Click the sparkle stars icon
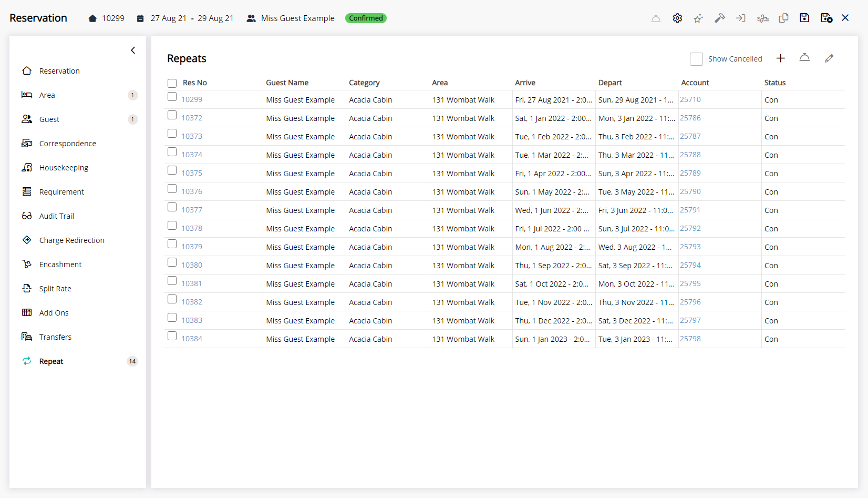Viewport: 868px width, 498px height. [x=698, y=18]
